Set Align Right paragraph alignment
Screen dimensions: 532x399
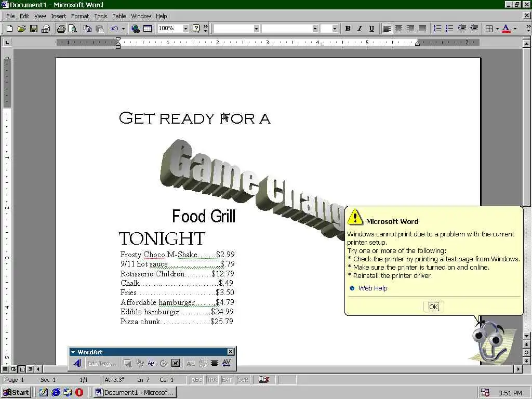coord(410,29)
